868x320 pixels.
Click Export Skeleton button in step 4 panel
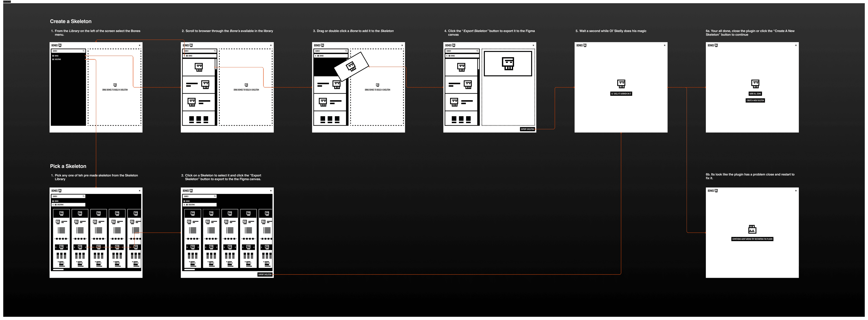click(x=527, y=129)
